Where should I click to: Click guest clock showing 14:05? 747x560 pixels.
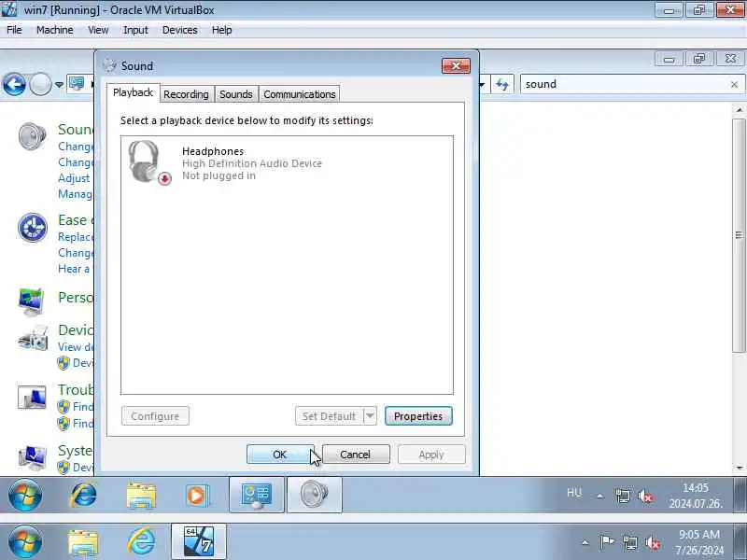[696, 496]
